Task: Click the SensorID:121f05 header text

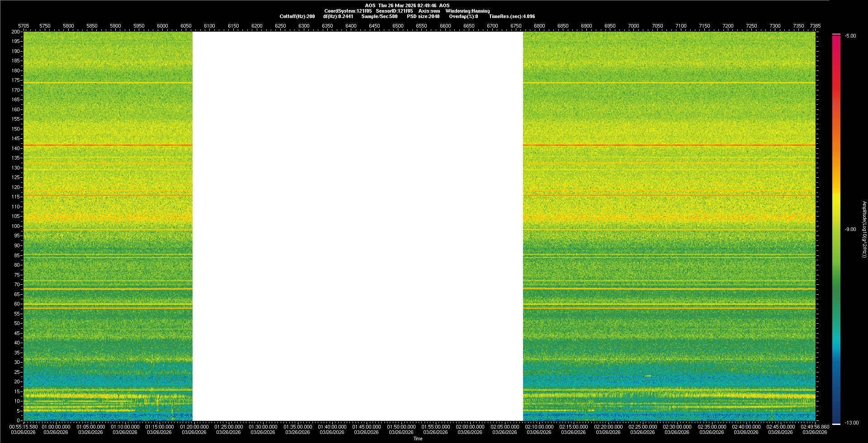Action: pos(394,11)
